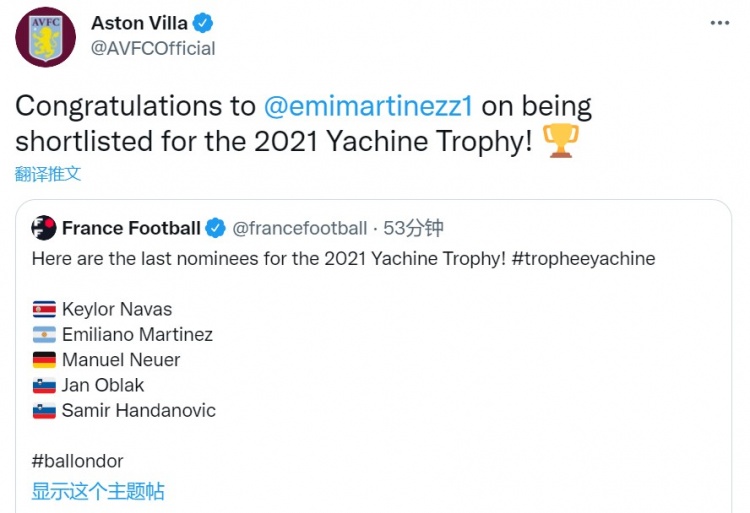This screenshot has height=513, width=750.
Task: Click Aston Villa's blue verified badge
Action: coord(203,23)
